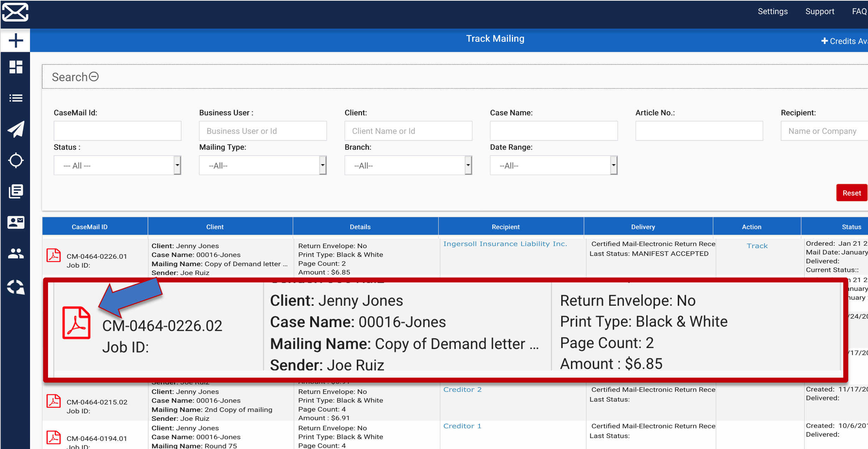Open the Mailing Type dropdown

click(x=263, y=165)
